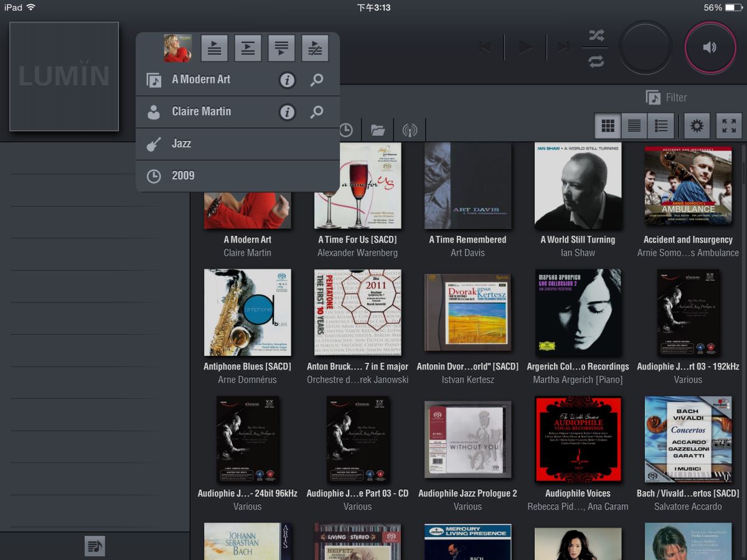Image resolution: width=747 pixels, height=560 pixels.
Task: Open settings with the gear icon
Action: tap(697, 126)
